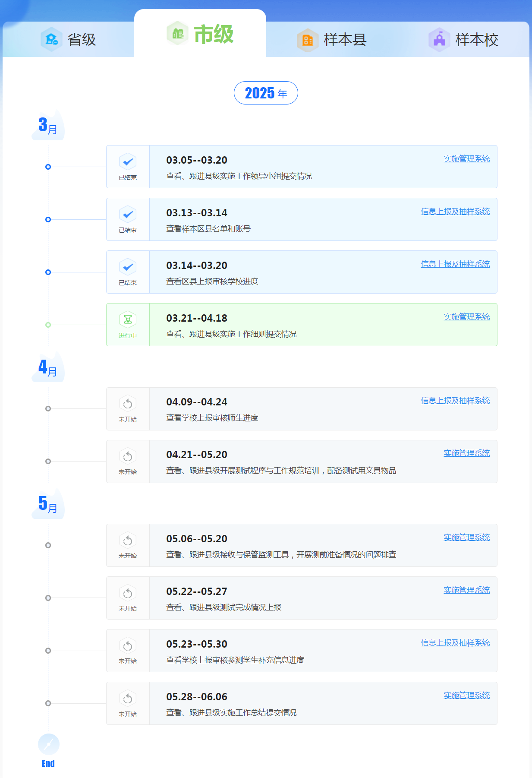Open the 样本校 tab
The image size is (532, 778).
pyautogui.click(x=463, y=39)
